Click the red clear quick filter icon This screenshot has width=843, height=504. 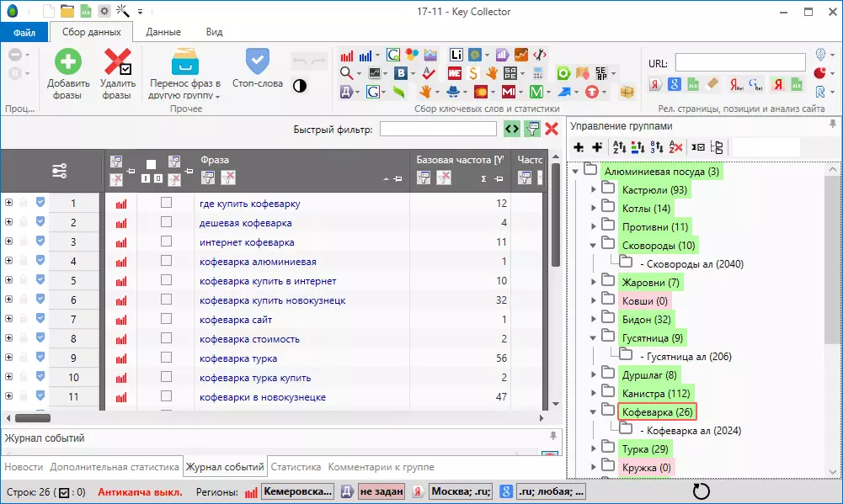click(552, 129)
